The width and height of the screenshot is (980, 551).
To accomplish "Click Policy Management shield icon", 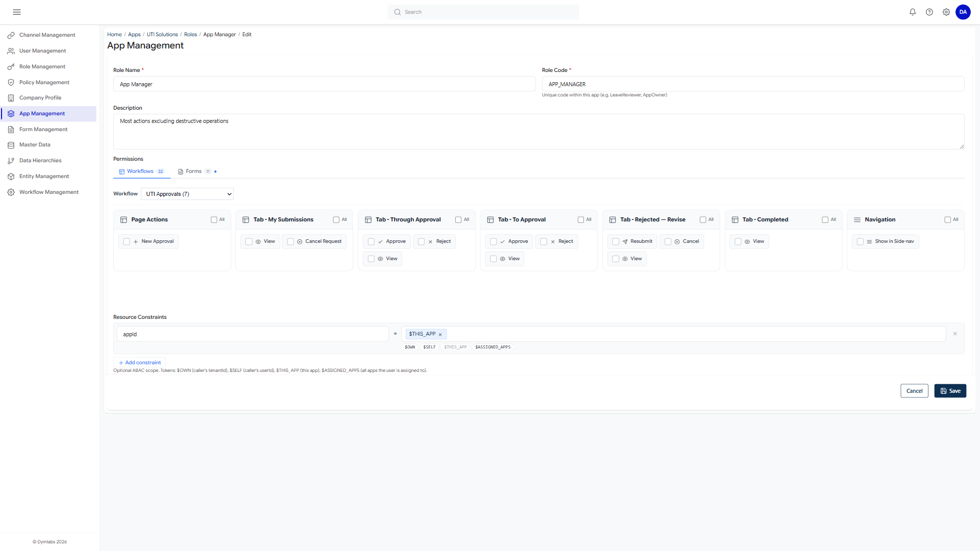I will pos(11,82).
